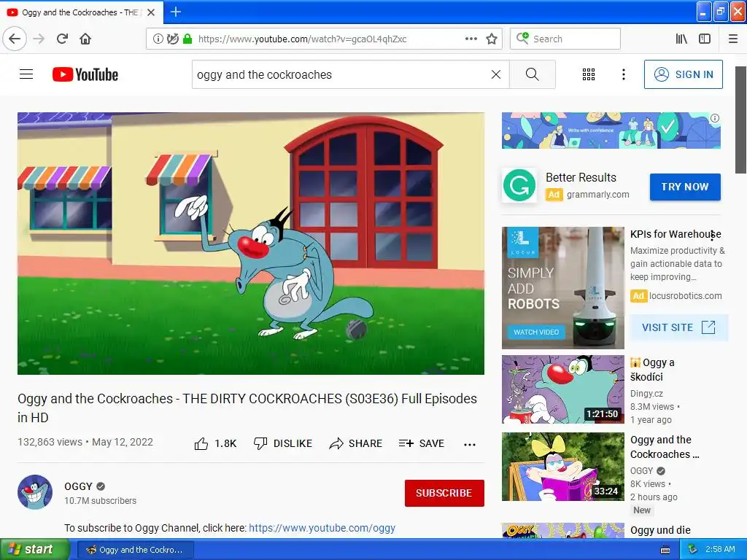This screenshot has width=747, height=560.
Task: Click the YouTube logo
Action: coord(85,74)
